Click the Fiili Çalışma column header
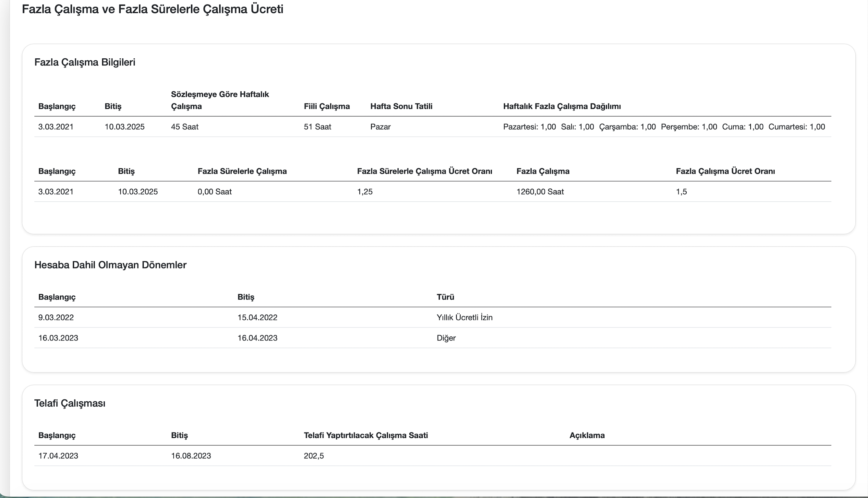Screen dimensions: 868x498 coord(326,106)
